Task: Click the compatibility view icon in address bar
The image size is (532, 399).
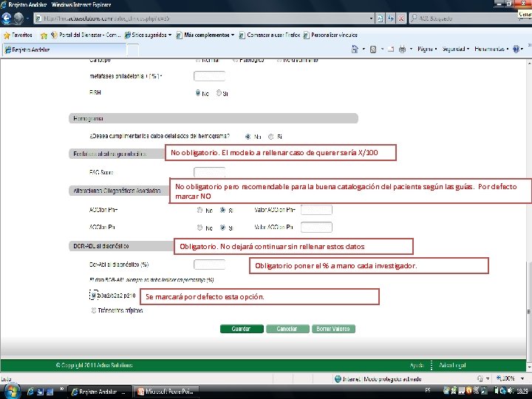Action: (381, 18)
